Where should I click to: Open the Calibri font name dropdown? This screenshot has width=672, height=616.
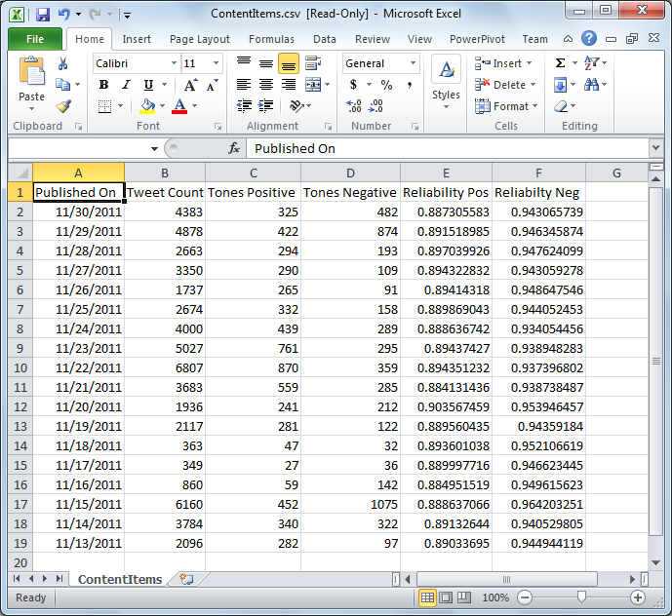174,63
